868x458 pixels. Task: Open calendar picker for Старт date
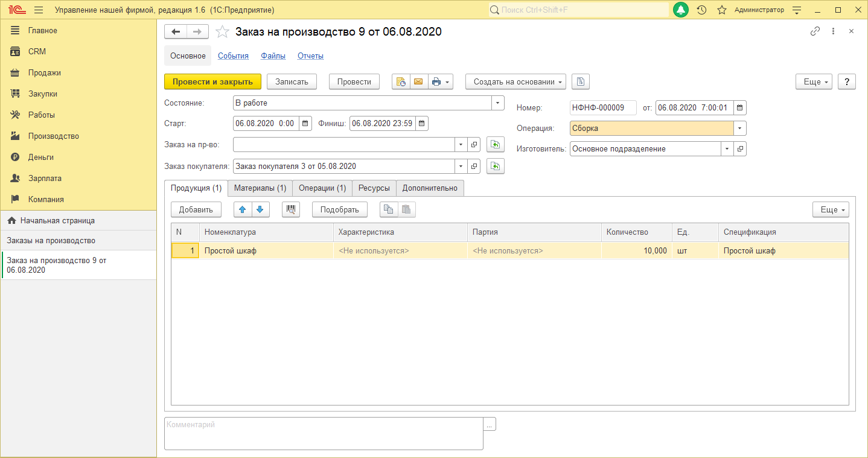click(x=305, y=124)
